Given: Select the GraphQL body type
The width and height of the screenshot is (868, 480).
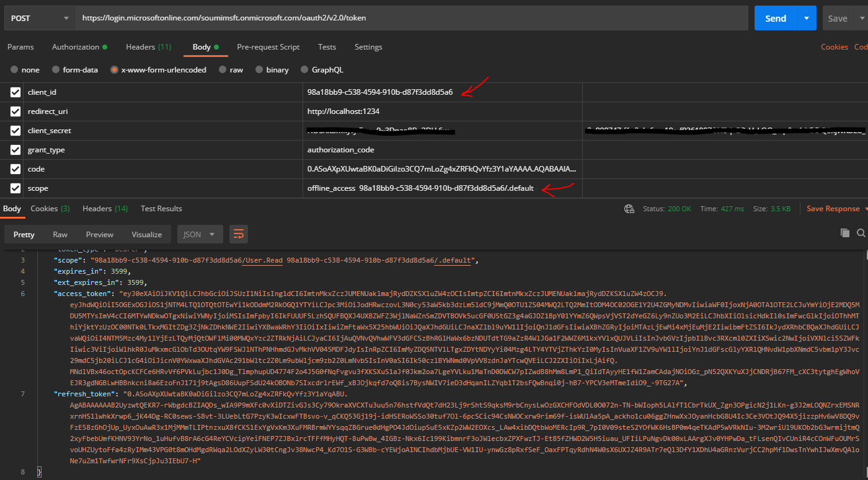Looking at the screenshot, I should 322,70.
